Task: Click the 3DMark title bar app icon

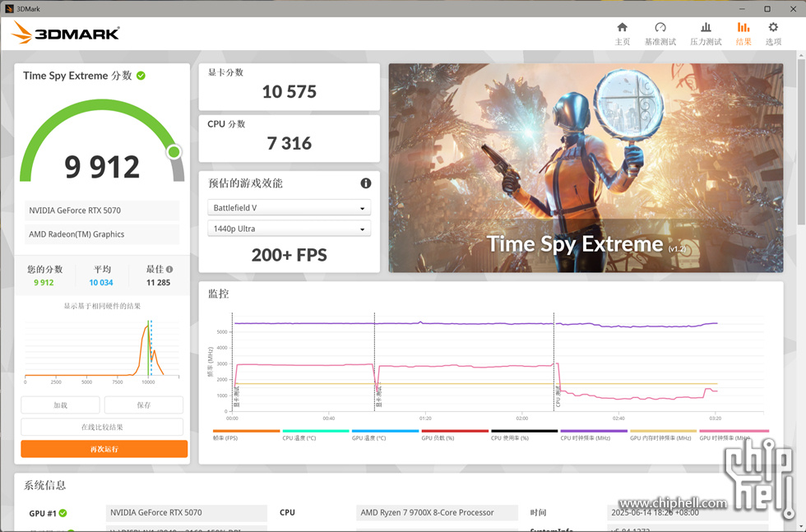Action: point(9,9)
